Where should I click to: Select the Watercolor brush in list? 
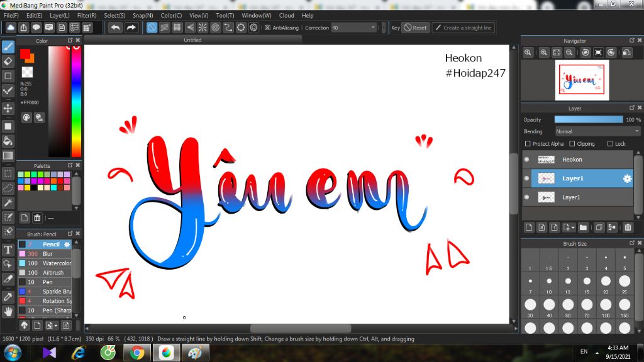click(x=57, y=263)
